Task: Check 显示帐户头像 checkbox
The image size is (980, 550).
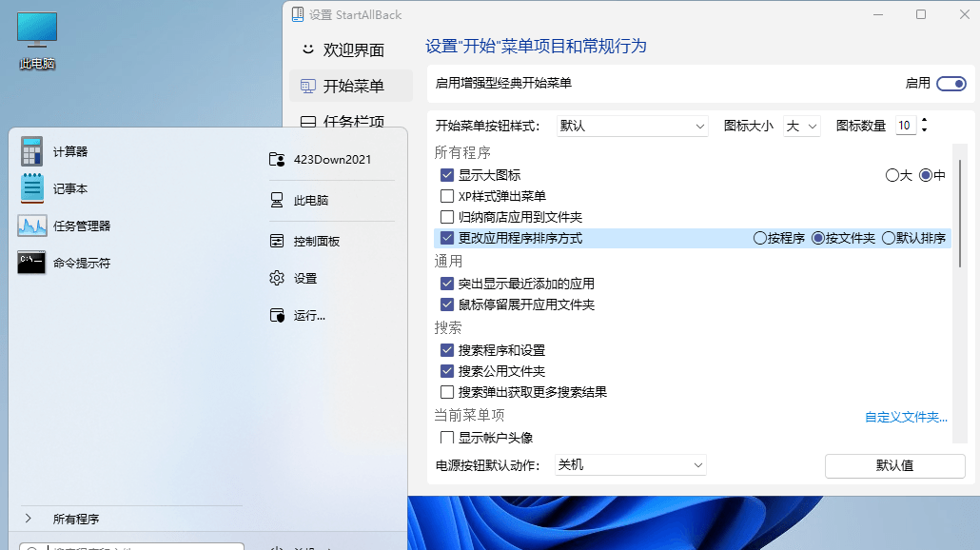Action: click(x=447, y=437)
